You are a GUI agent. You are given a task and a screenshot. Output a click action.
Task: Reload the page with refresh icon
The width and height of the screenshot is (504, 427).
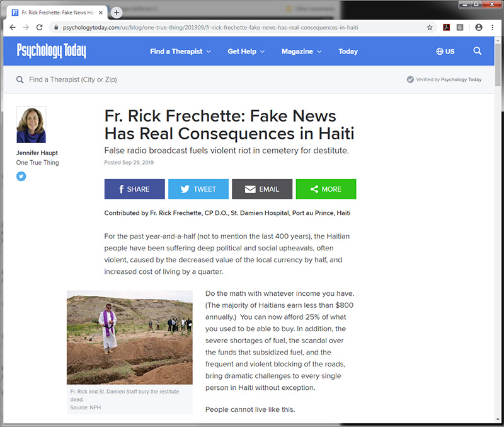tap(40, 27)
